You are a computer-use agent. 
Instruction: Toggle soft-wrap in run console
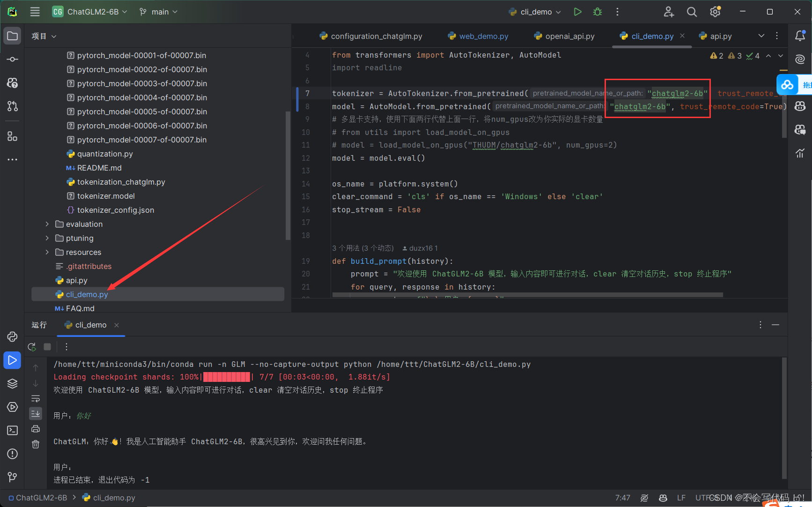[x=36, y=398]
